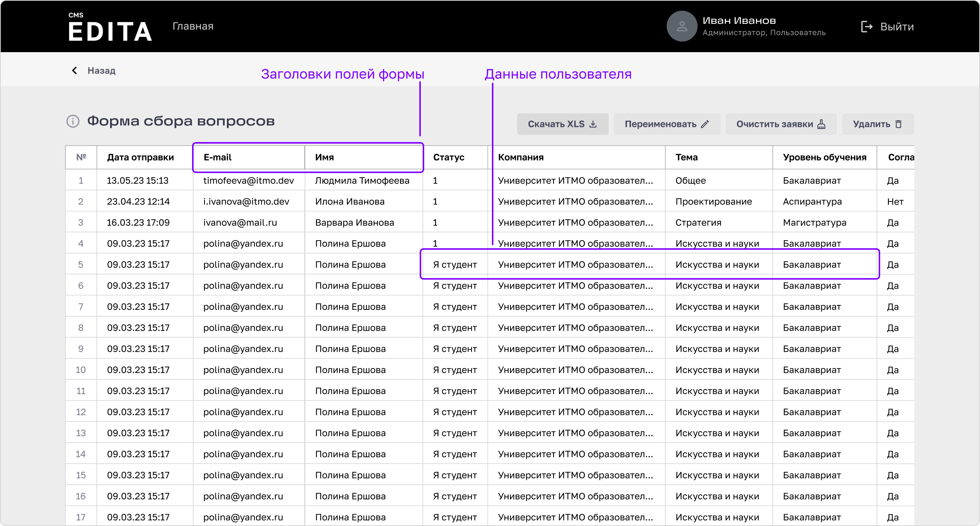Click the Уровень обучения column header

824,157
